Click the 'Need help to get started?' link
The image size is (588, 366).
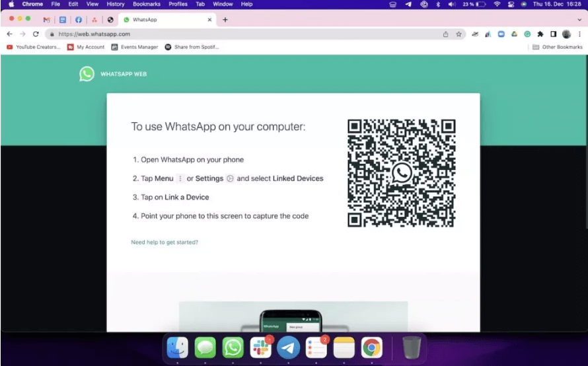coord(165,242)
